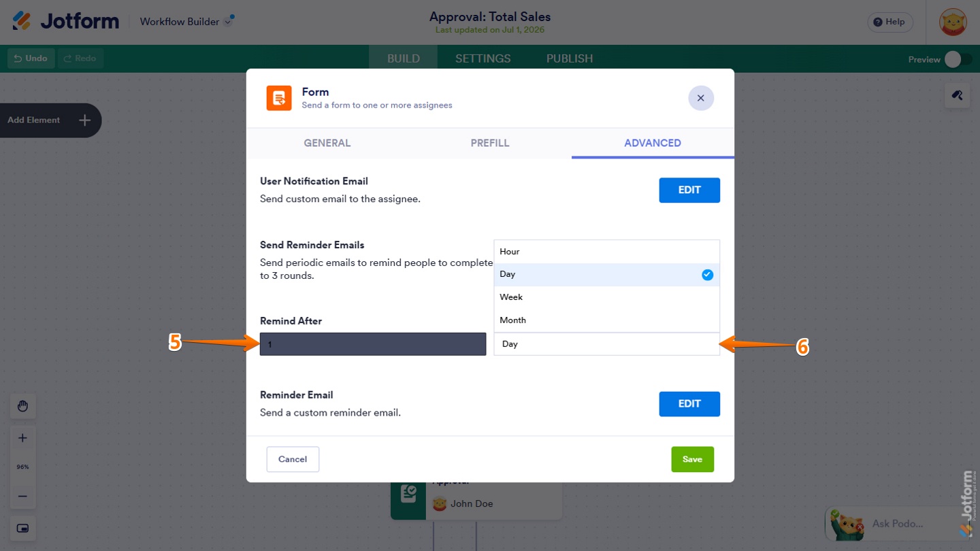Screen dimensions: 980x551
Task: Click Cancel in the Form dialog
Action: pyautogui.click(x=293, y=459)
